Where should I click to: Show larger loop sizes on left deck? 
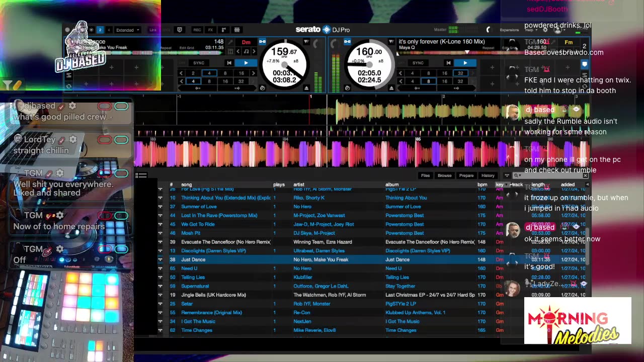point(254,73)
